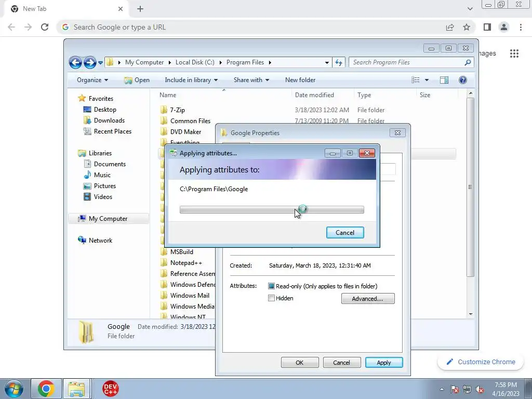Open recent locations dropdown beside navigation arrows

(100, 63)
